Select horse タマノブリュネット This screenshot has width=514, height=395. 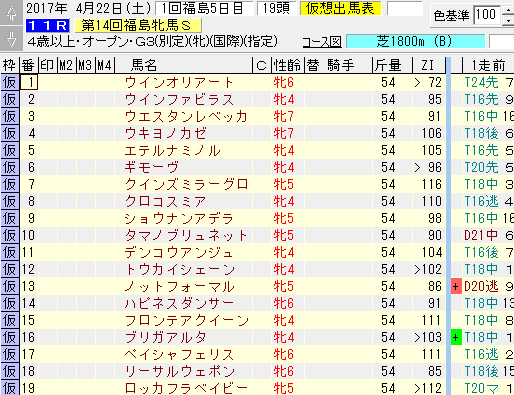(186, 235)
